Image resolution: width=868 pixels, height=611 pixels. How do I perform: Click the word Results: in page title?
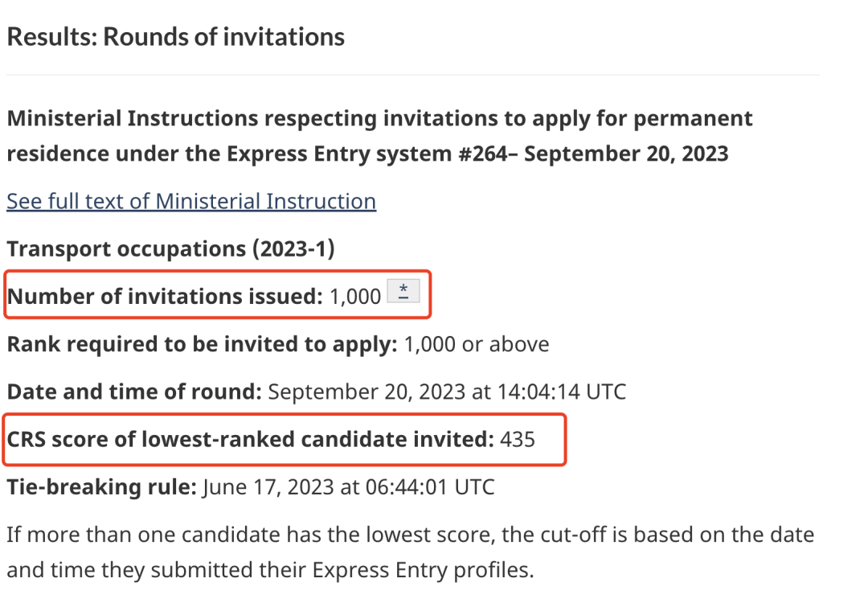pos(52,37)
